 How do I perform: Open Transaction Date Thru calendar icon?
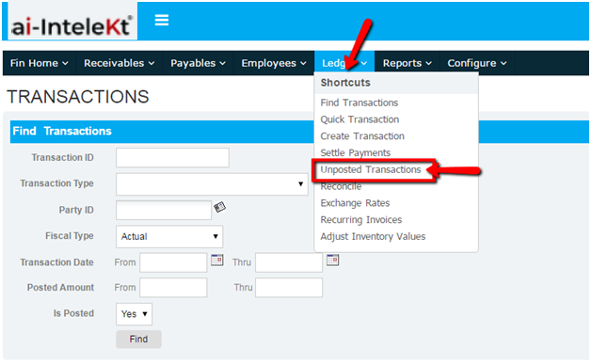(x=332, y=260)
